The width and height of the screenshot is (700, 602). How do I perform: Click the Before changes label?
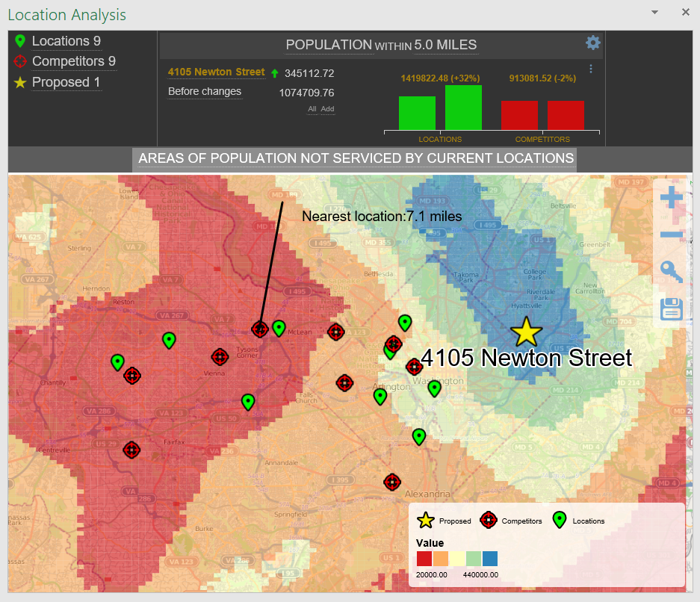point(205,91)
